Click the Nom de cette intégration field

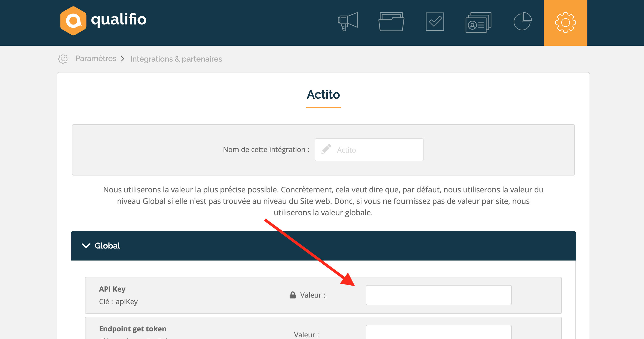(x=369, y=150)
